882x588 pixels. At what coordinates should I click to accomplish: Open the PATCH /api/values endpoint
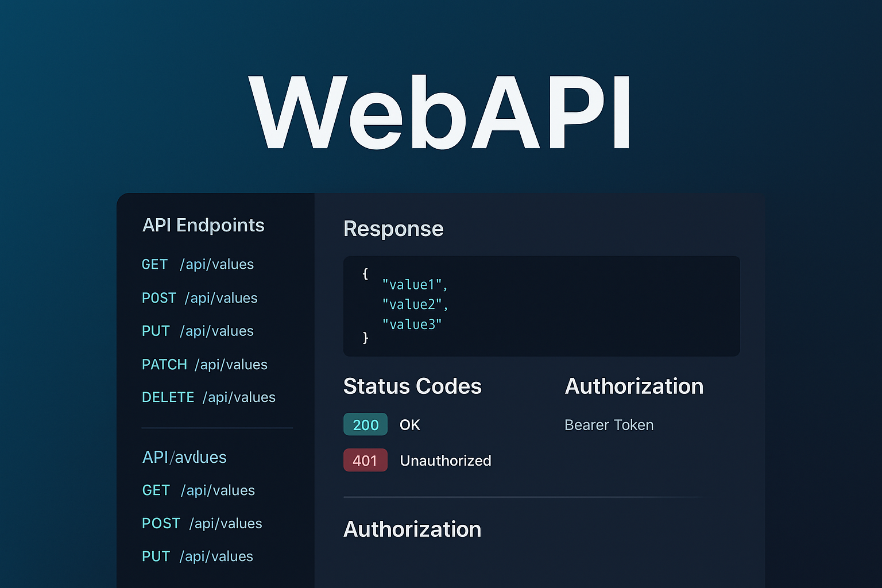[x=204, y=365]
